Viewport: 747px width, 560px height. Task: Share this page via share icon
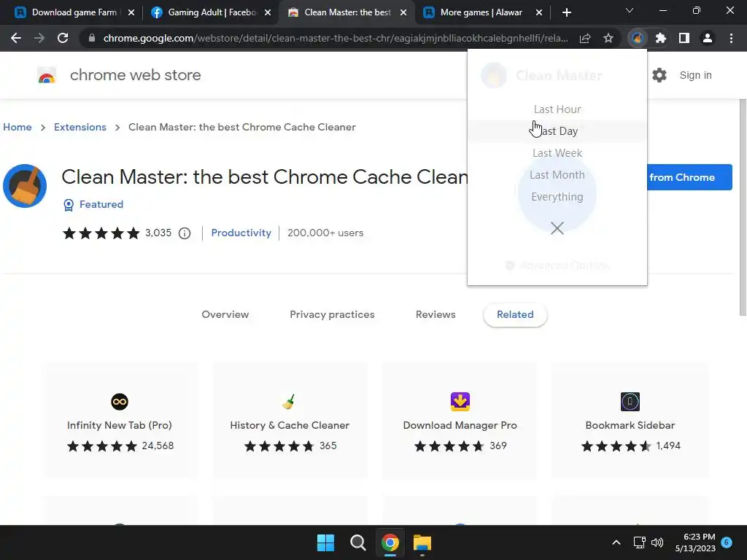pos(585,38)
